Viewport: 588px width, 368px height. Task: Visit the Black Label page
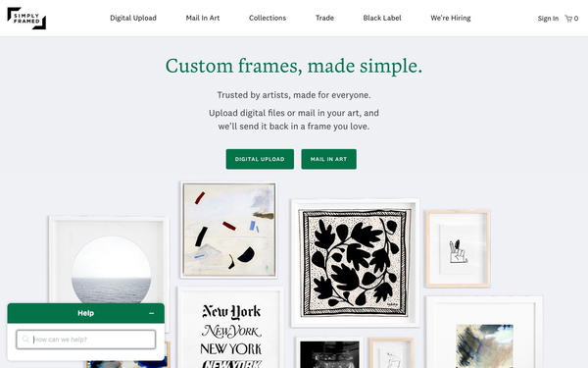point(382,18)
